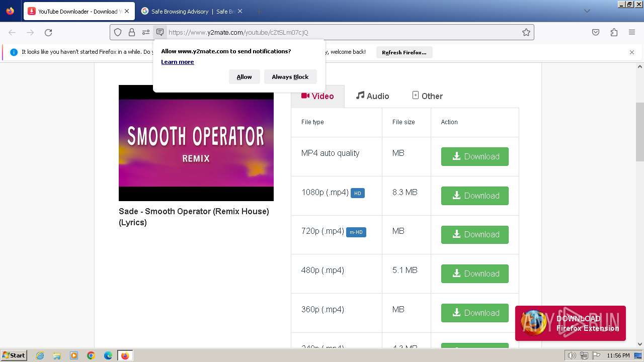Click the notification permission chat icon

160,32
